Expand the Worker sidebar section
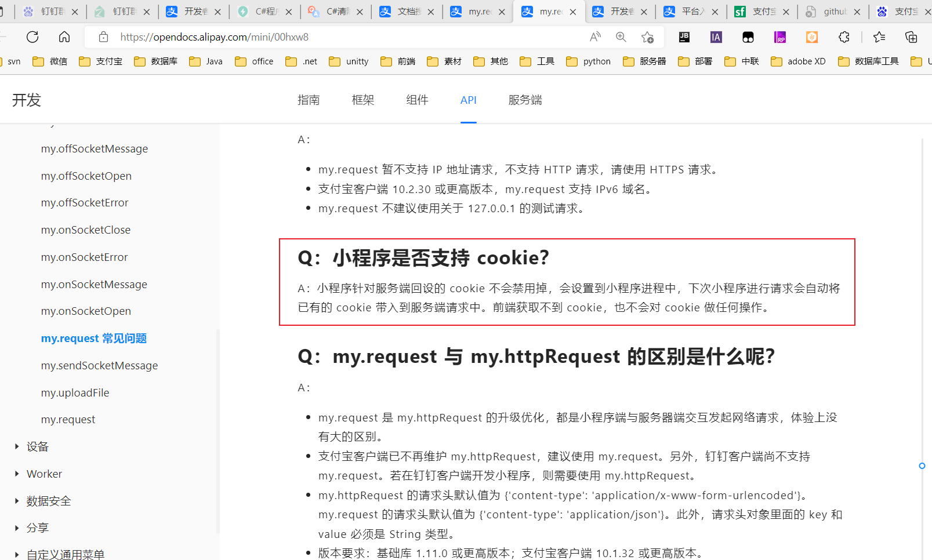 (x=44, y=474)
